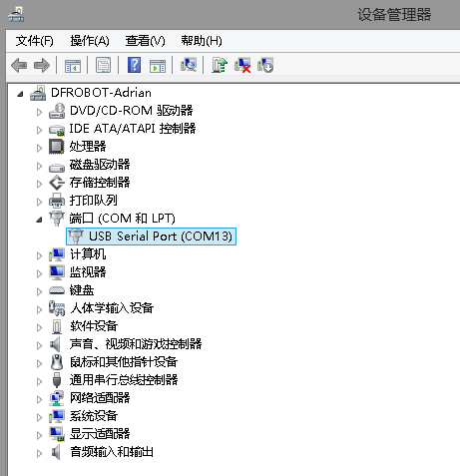Viewport: 460px width, 476px height.
Task: Click the Update driver software icon
Action: [x=220, y=65]
